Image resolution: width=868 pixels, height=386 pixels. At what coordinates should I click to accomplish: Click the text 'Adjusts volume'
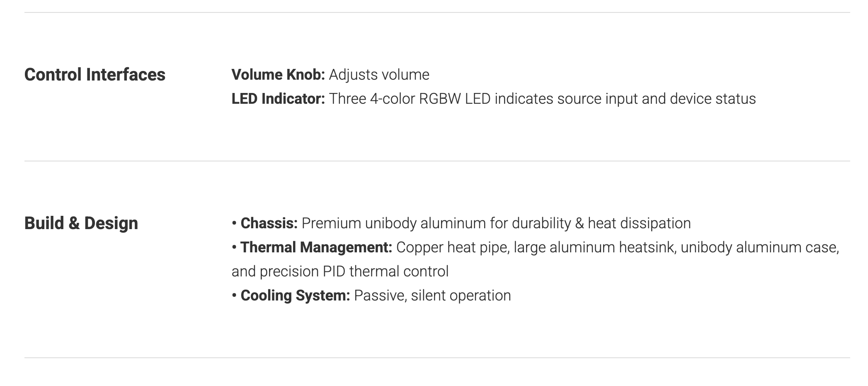pyautogui.click(x=379, y=75)
